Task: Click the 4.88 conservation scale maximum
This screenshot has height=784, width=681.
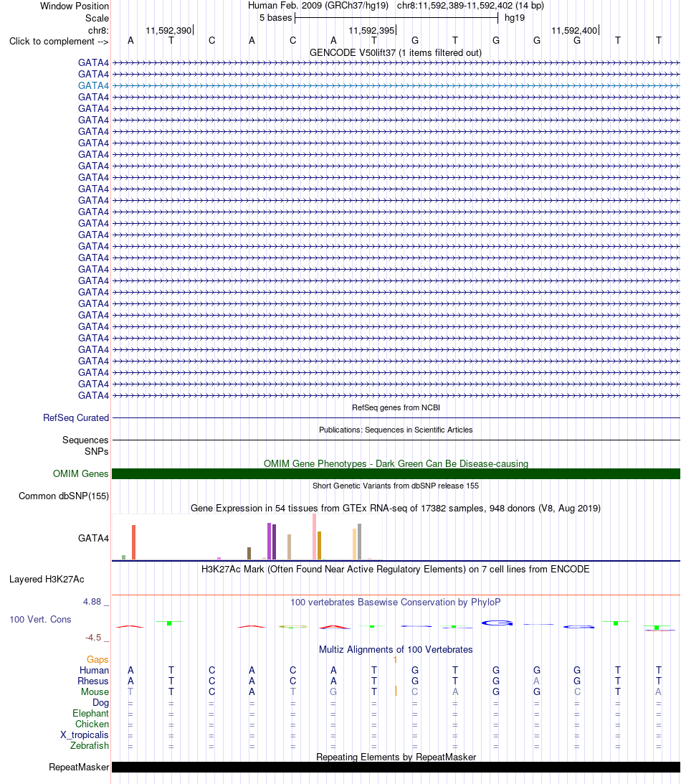Action: pyautogui.click(x=92, y=602)
